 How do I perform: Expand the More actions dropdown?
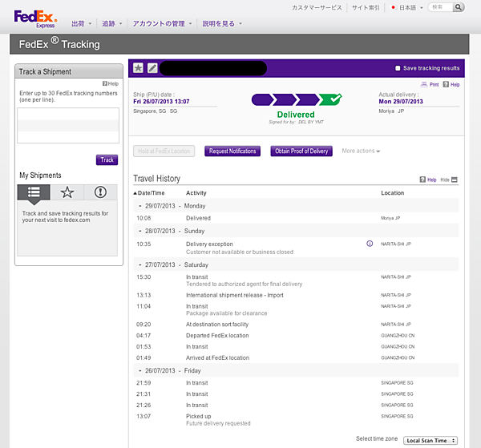point(361,151)
